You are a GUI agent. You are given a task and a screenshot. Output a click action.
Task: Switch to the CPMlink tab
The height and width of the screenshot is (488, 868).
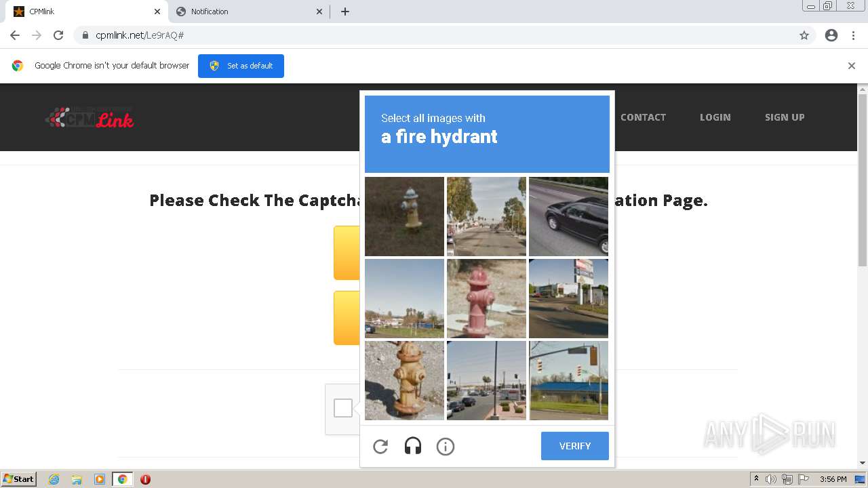click(x=87, y=12)
